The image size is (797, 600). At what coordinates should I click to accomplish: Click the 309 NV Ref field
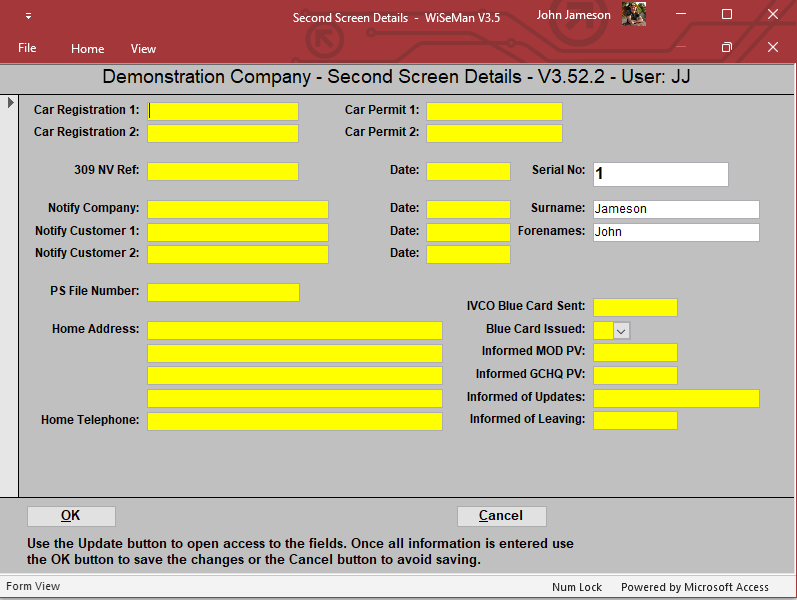[223, 171]
